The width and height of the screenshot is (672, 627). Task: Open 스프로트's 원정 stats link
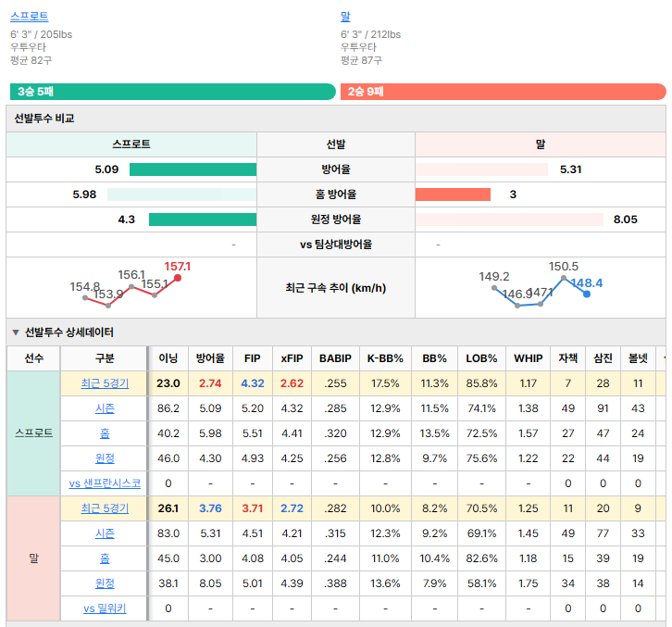pos(105,458)
